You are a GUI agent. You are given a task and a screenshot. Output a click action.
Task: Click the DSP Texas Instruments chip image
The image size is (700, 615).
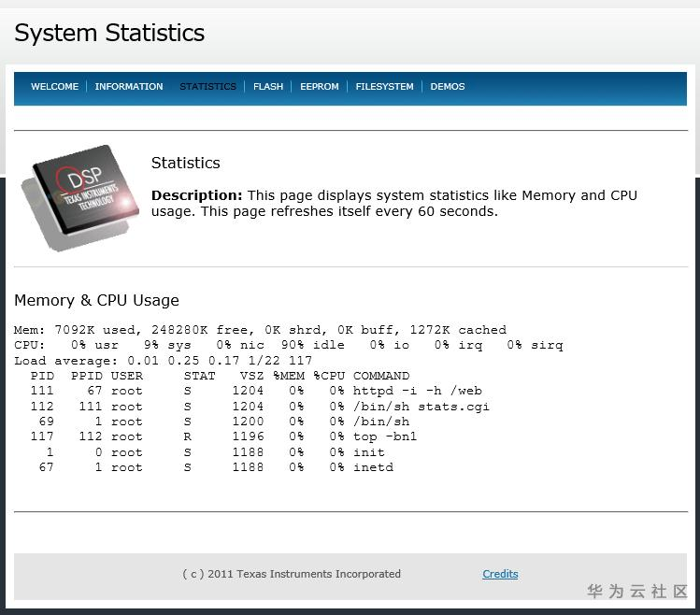[80, 198]
